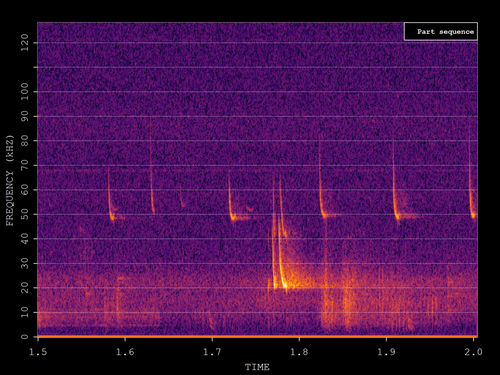Click the 'Part sequence' legend box
Image resolution: width=500 pixels, height=375 pixels.
pos(441,32)
